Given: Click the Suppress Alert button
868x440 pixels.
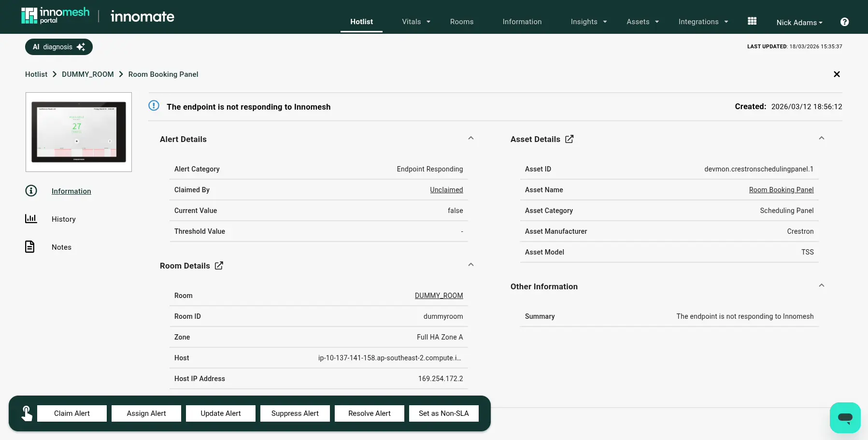Looking at the screenshot, I should (x=295, y=413).
